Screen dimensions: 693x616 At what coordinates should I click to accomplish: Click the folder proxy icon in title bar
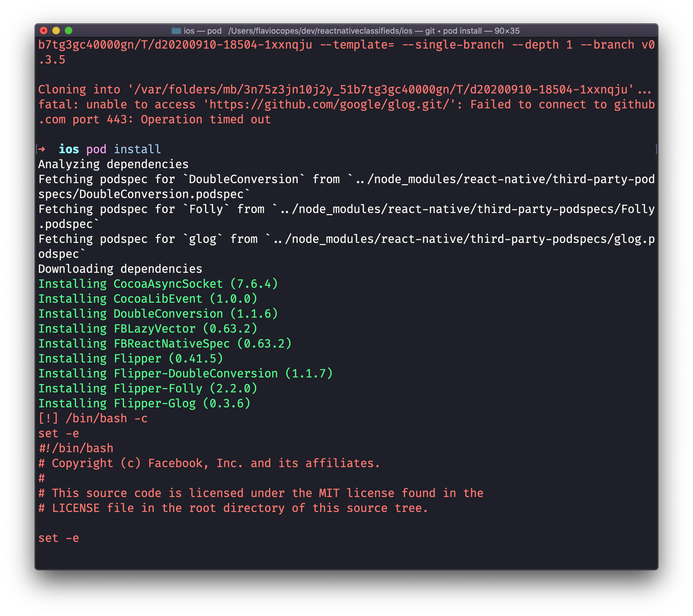point(176,31)
